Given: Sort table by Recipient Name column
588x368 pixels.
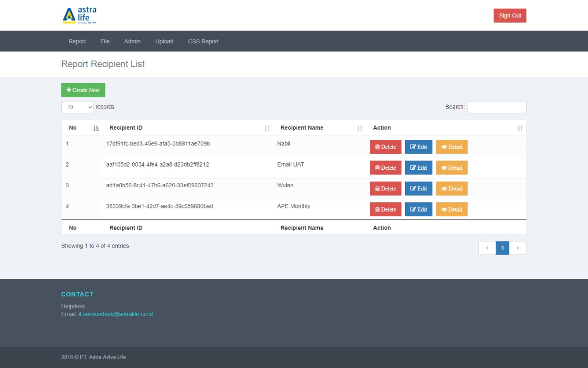Looking at the screenshot, I should (360, 128).
